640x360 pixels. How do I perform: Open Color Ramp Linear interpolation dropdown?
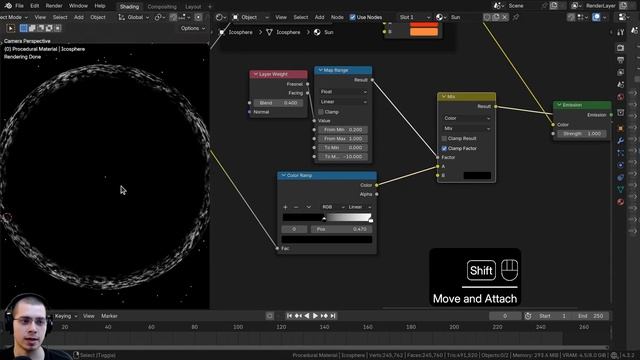359,207
